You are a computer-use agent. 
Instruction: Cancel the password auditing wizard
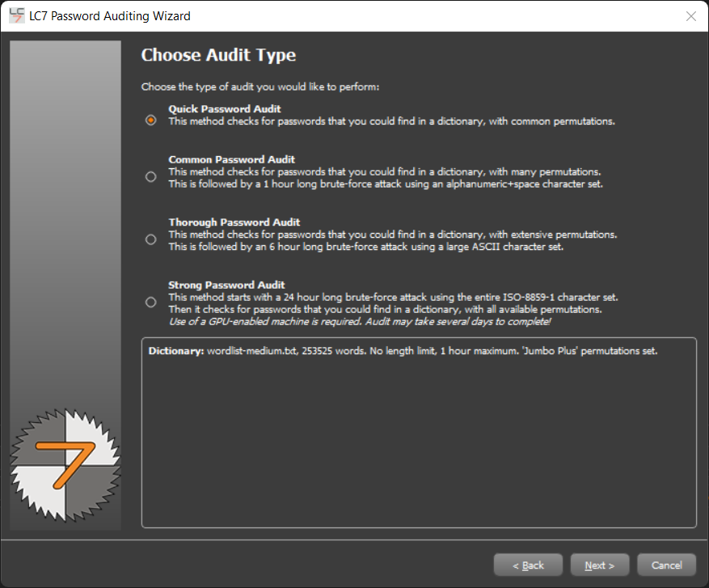coord(666,565)
